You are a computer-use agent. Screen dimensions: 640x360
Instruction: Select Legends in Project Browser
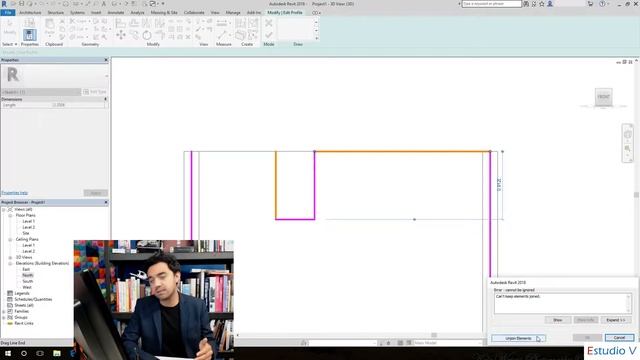point(22,293)
